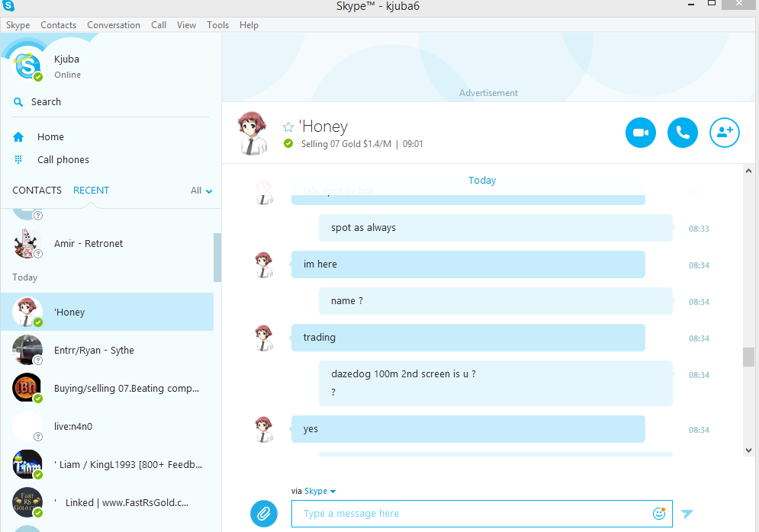The width and height of the screenshot is (759, 532).
Task: Click the 'spot as always' message
Action: [x=496, y=228]
